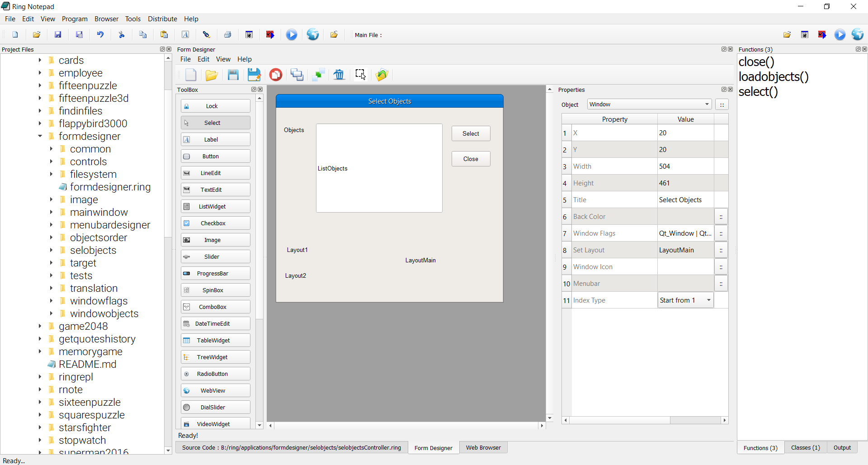Click the New file icon in main toolbar
Image resolution: width=868 pixels, height=465 pixels.
[15, 35]
